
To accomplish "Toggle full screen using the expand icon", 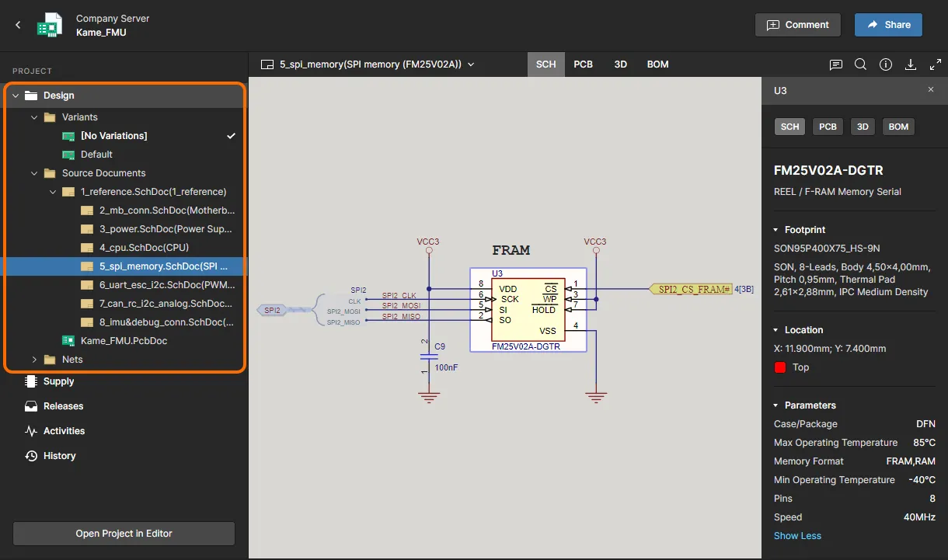I will coord(934,64).
